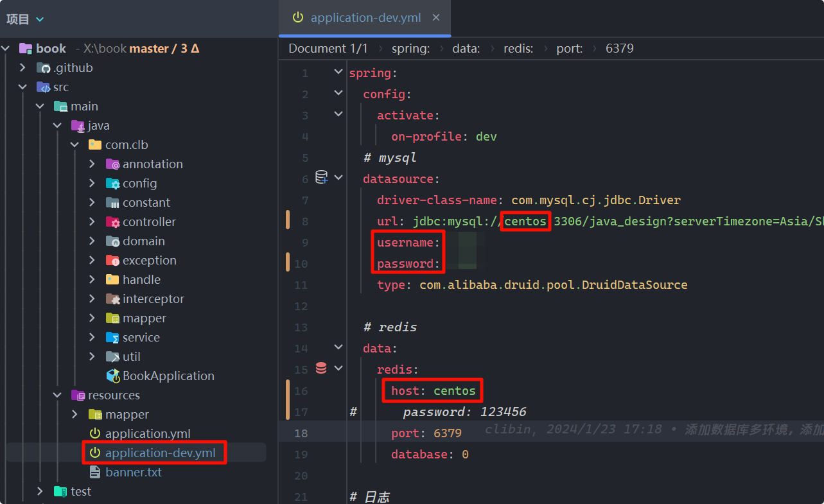Close the application-dev.yml tab
Viewport: 824px width, 504px height.
pos(436,17)
